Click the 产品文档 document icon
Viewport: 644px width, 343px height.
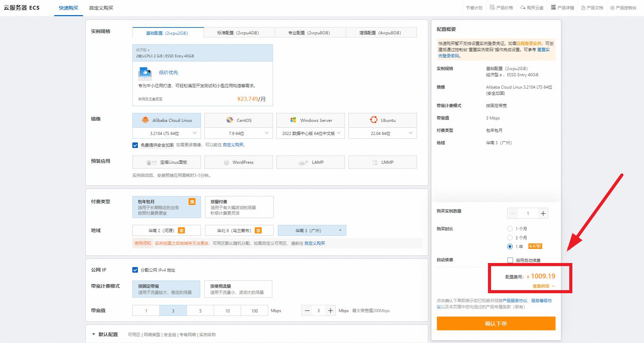pyautogui.click(x=583, y=8)
